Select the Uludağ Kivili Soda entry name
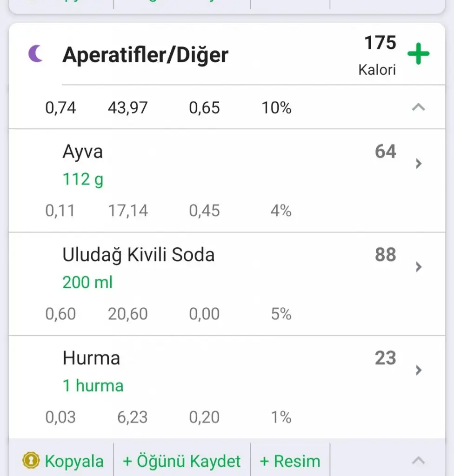454x476 pixels. (139, 255)
